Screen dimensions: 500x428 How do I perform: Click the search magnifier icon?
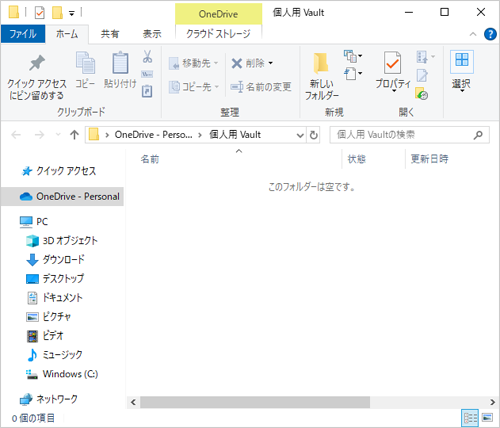[x=478, y=135]
